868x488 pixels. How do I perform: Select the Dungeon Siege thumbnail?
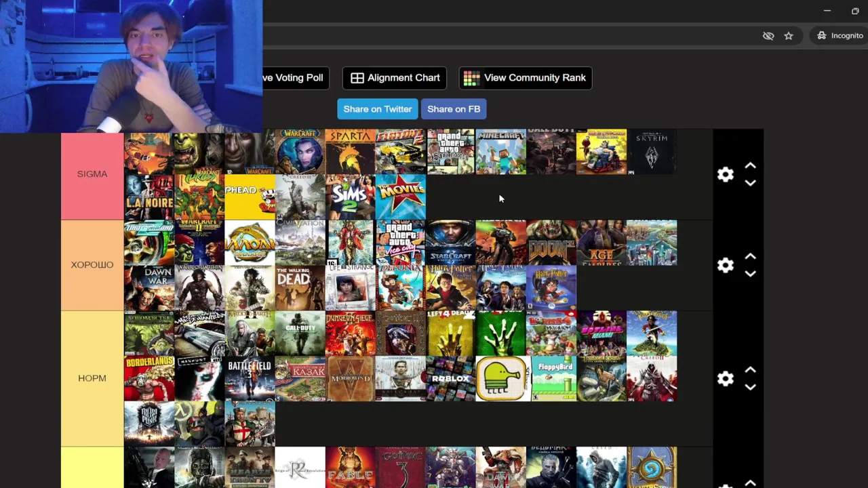(350, 333)
